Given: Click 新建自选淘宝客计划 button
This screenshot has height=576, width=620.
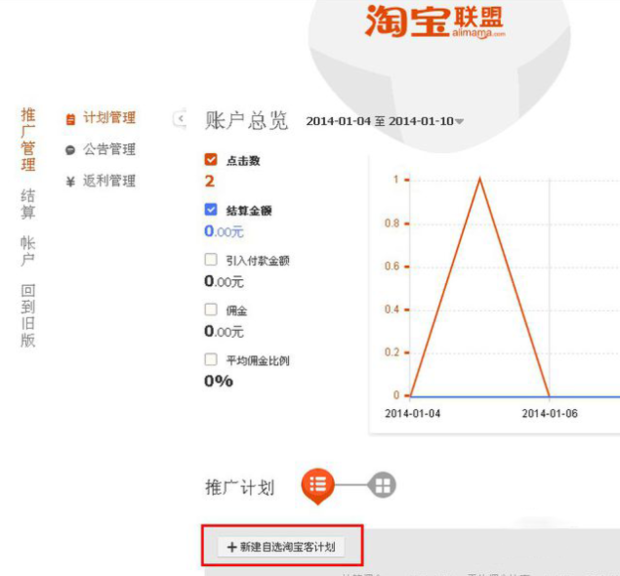Looking at the screenshot, I should pos(281,547).
